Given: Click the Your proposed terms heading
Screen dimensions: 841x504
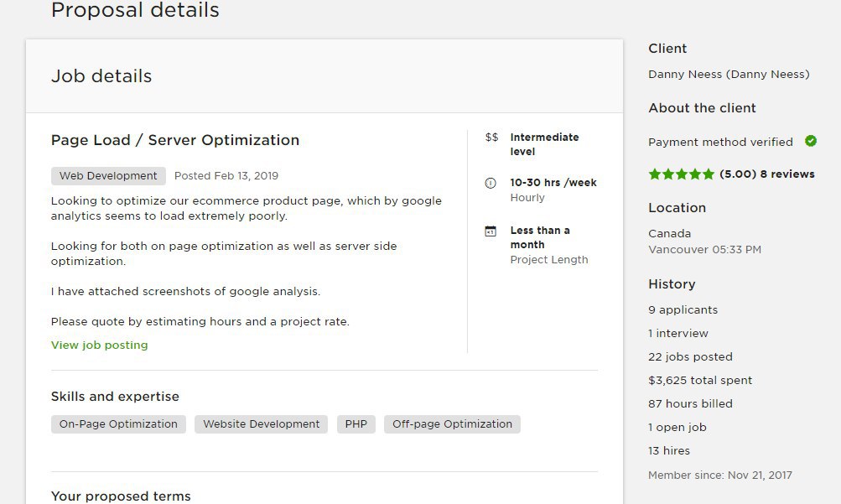Looking at the screenshot, I should 121,496.
